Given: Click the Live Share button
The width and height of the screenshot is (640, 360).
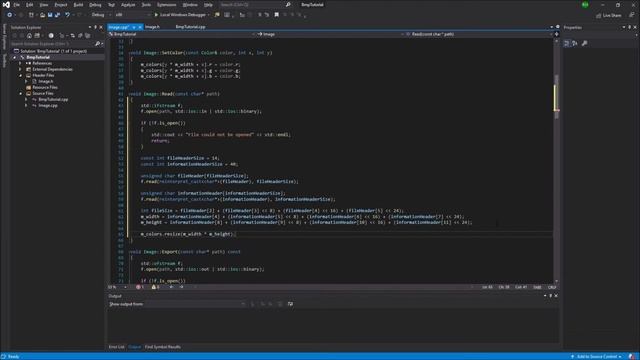Looking at the screenshot, I should 609,16.
